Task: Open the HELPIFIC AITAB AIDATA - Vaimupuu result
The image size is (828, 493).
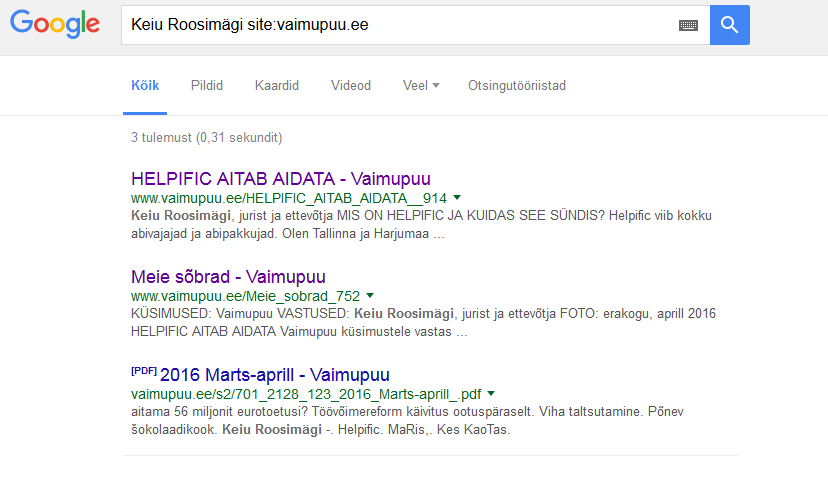Action: (280, 179)
